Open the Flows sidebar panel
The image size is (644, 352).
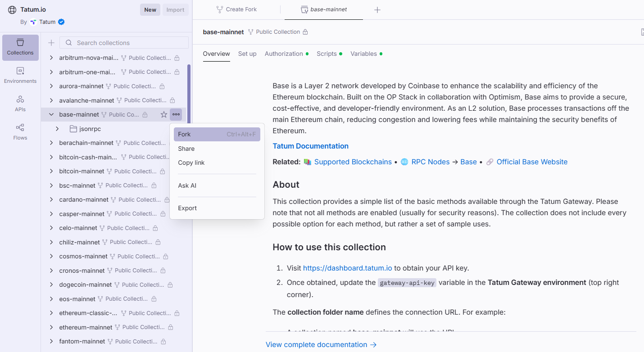pyautogui.click(x=20, y=132)
